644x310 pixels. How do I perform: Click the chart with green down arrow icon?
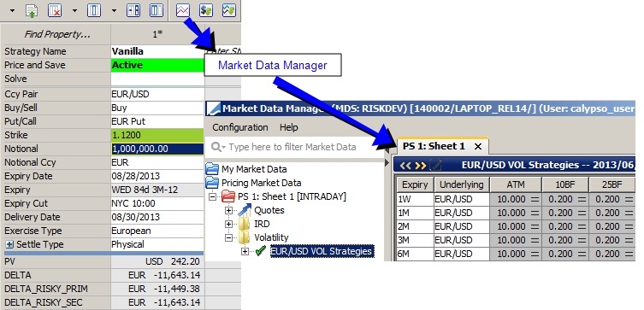228,10
